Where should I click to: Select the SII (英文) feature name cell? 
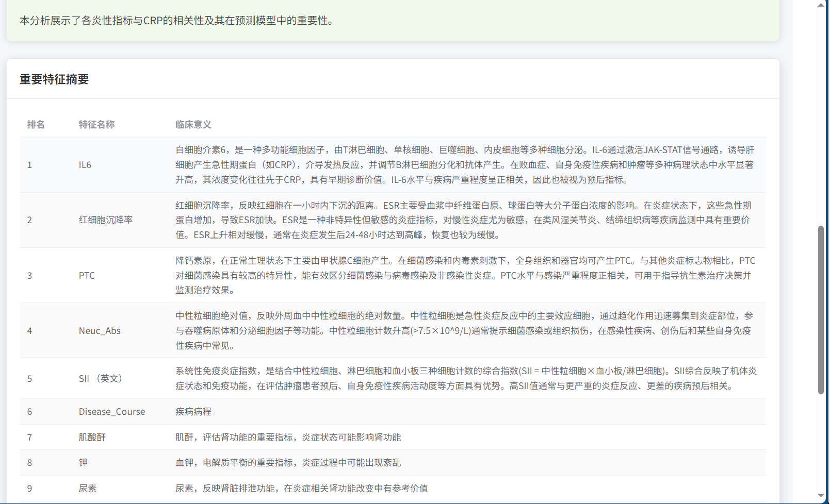(101, 379)
